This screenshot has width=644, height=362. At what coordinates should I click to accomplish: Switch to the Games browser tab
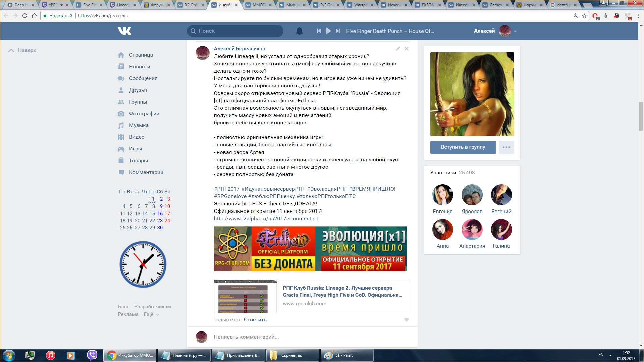click(495, 5)
